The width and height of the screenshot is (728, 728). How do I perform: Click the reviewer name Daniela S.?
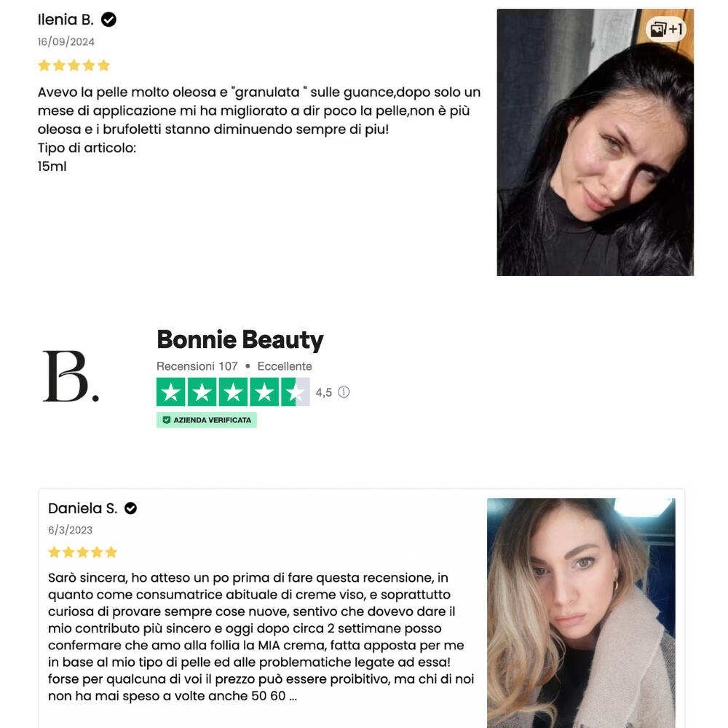coord(83,508)
